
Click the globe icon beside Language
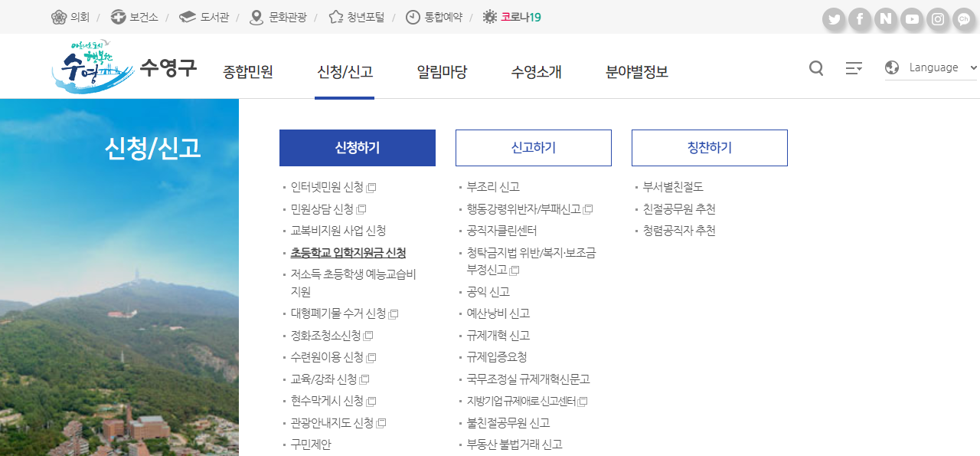pyautogui.click(x=891, y=67)
